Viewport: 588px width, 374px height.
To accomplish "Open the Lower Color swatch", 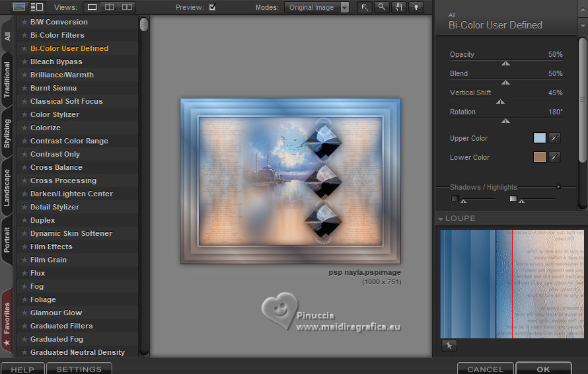I will 539,157.
